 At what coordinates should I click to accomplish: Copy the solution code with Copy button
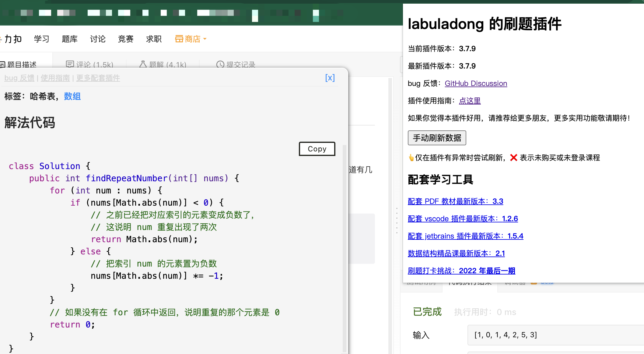[317, 149]
